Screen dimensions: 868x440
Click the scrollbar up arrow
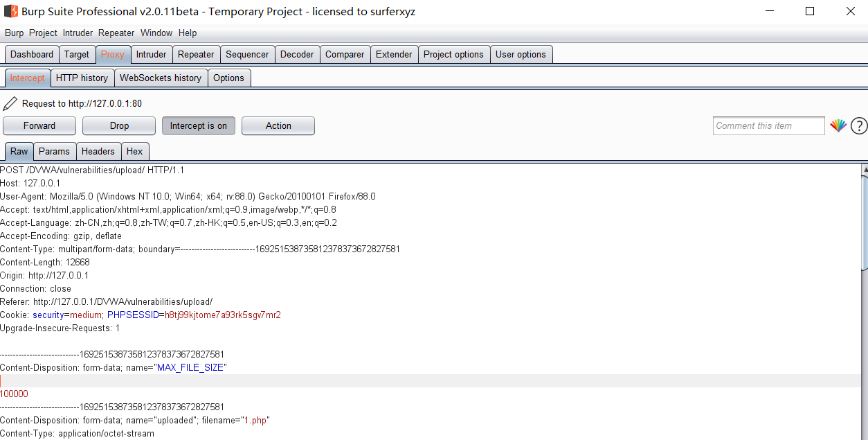point(865,169)
